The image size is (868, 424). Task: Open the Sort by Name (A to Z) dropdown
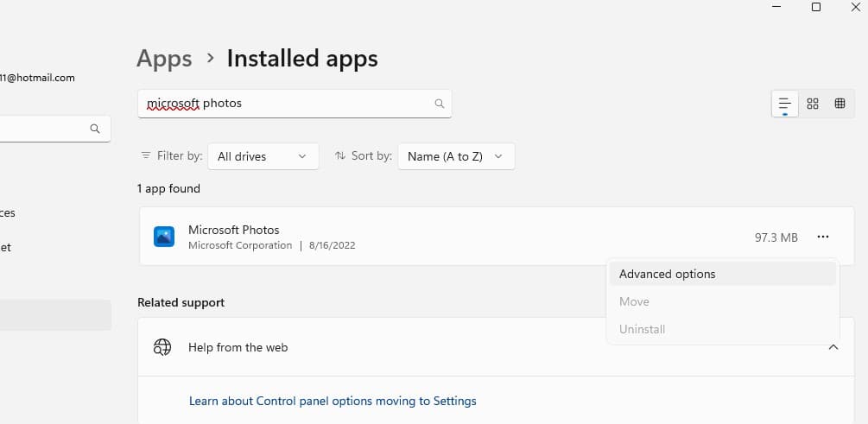click(x=456, y=156)
